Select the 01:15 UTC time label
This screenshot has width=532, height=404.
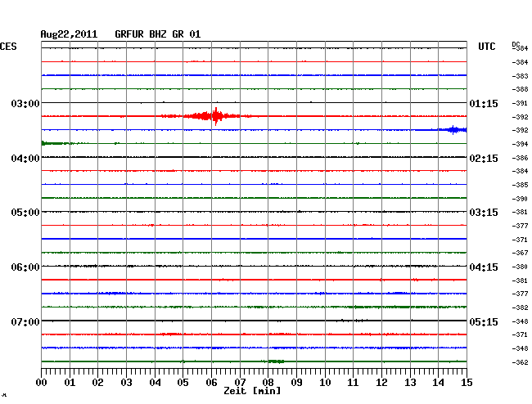pyautogui.click(x=484, y=104)
